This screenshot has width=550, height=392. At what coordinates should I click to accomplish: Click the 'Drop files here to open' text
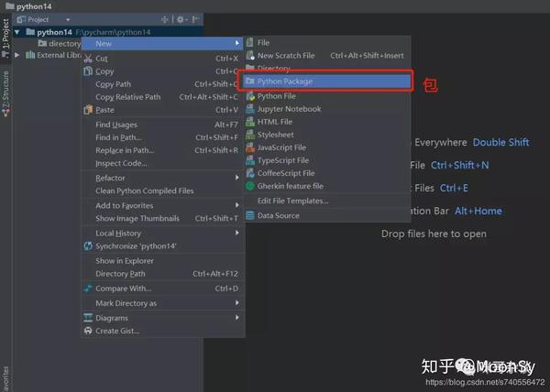(434, 234)
